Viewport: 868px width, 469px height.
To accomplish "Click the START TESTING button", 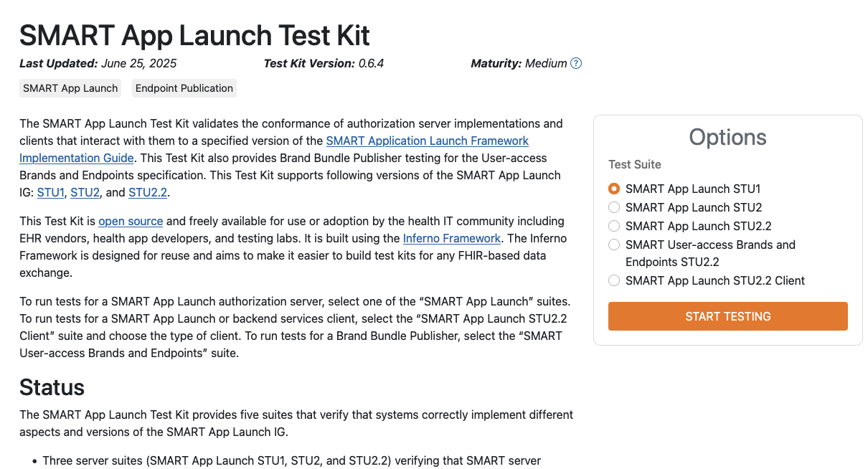I will click(728, 316).
